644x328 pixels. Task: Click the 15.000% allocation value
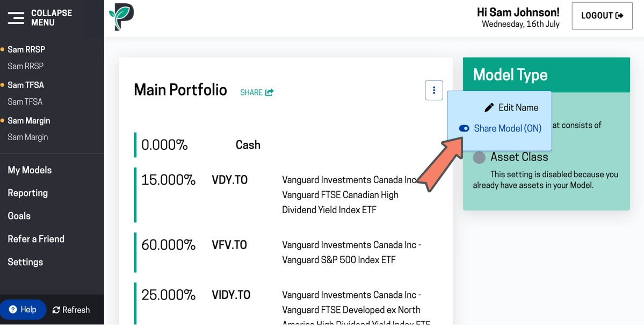click(x=169, y=180)
